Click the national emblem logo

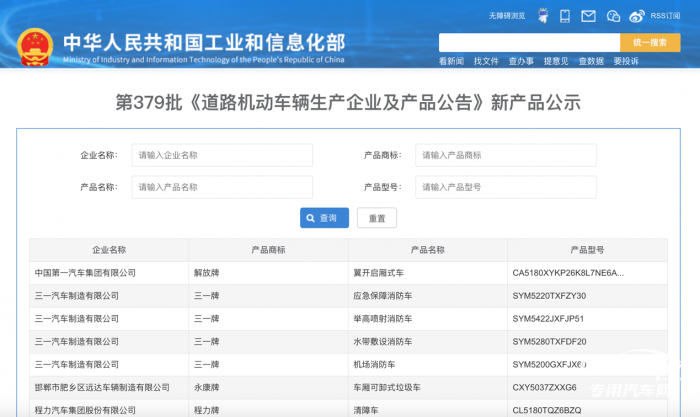pyautogui.click(x=35, y=47)
